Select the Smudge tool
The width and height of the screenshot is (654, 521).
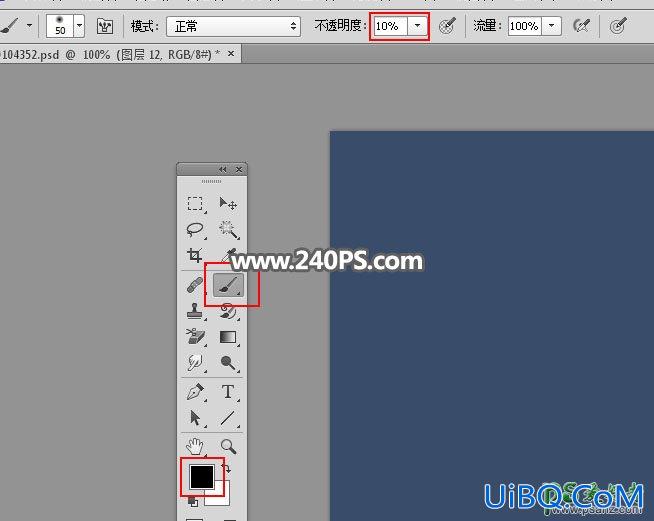(x=195, y=362)
